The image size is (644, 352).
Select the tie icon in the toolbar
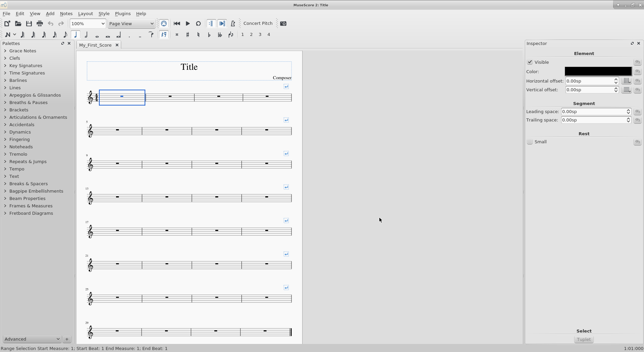point(151,34)
